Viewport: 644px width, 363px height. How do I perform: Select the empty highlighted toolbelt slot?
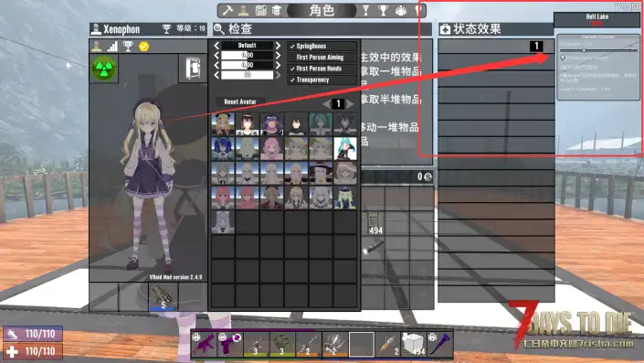coord(362,344)
